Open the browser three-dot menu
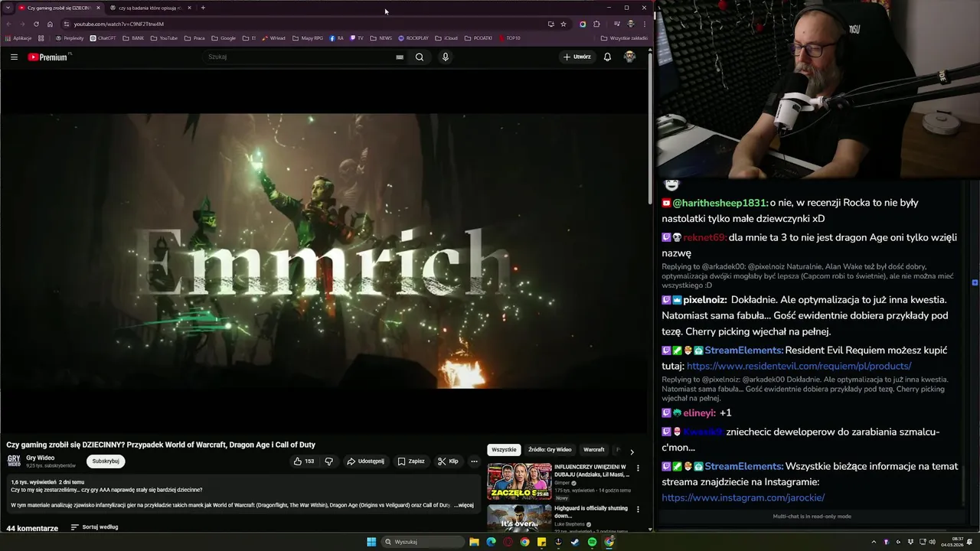 644,24
